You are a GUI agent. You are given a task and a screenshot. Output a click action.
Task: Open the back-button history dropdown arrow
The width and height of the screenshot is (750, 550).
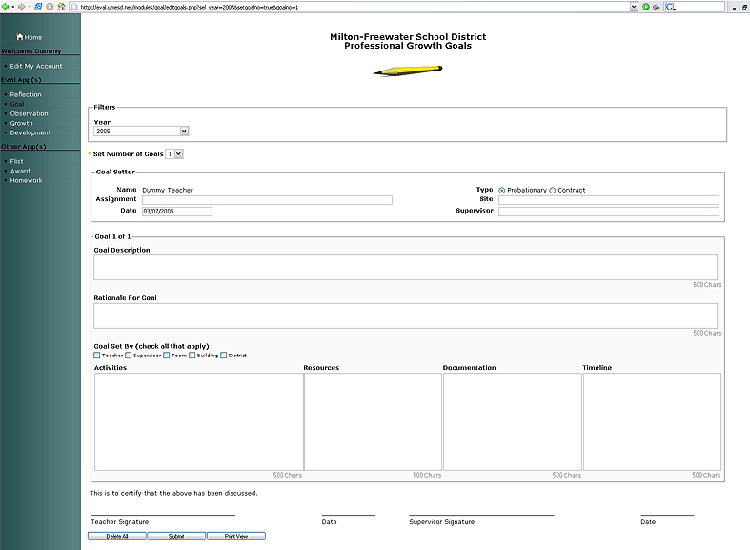pyautogui.click(x=12, y=7)
